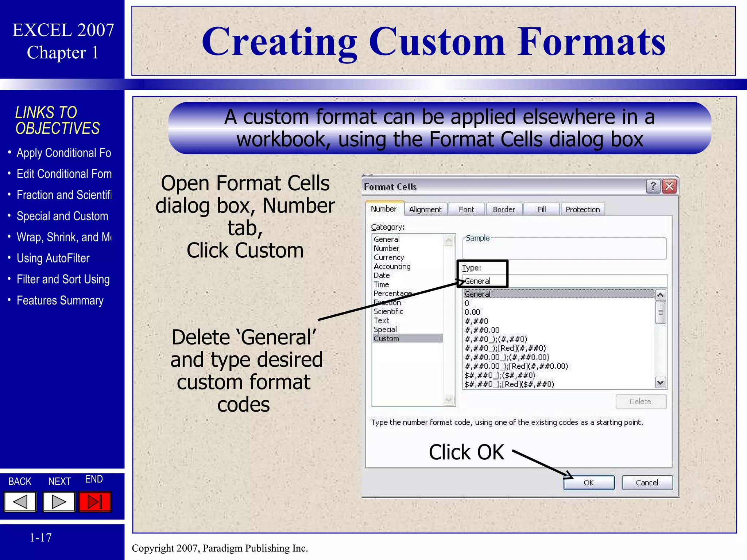
Task: Click the type list scrollbar thumb
Action: pos(661,312)
